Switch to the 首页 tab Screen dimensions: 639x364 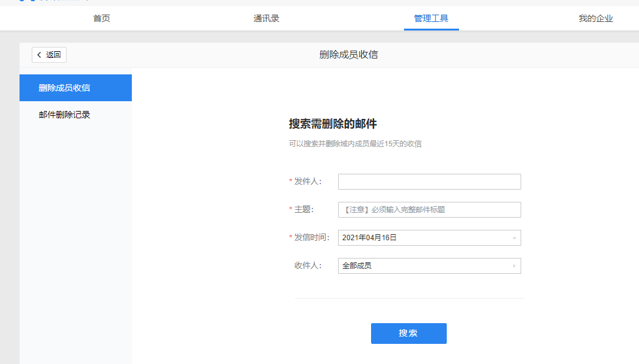tap(101, 18)
